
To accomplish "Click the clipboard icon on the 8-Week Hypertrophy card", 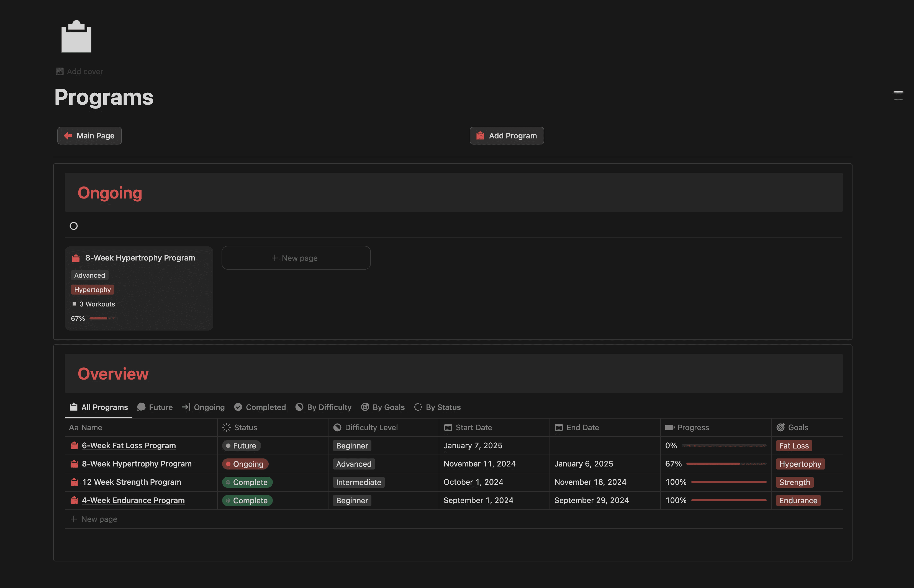I will (76, 258).
